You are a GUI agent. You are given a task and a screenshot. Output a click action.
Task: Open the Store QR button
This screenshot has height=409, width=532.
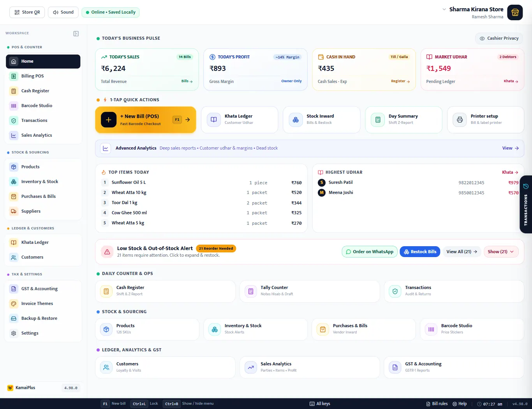(27, 12)
